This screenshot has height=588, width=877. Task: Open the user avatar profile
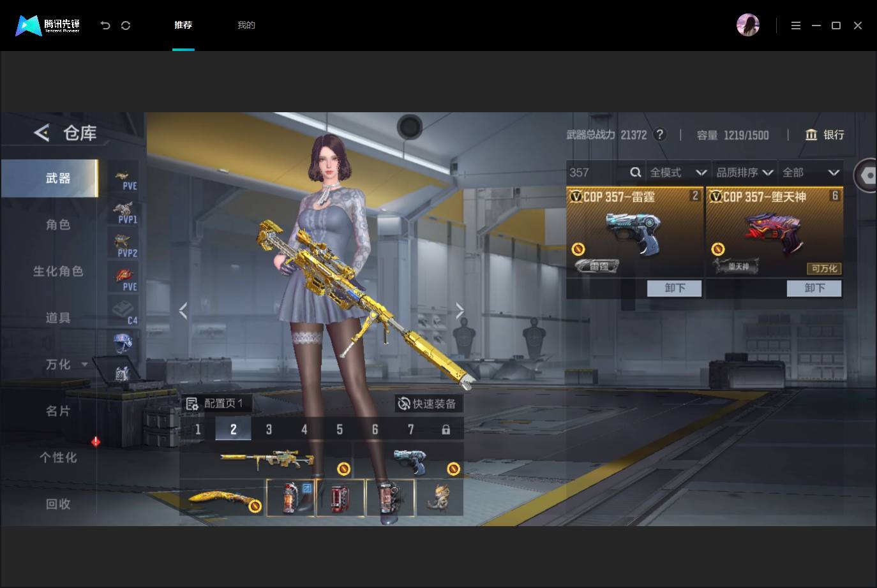pyautogui.click(x=747, y=25)
